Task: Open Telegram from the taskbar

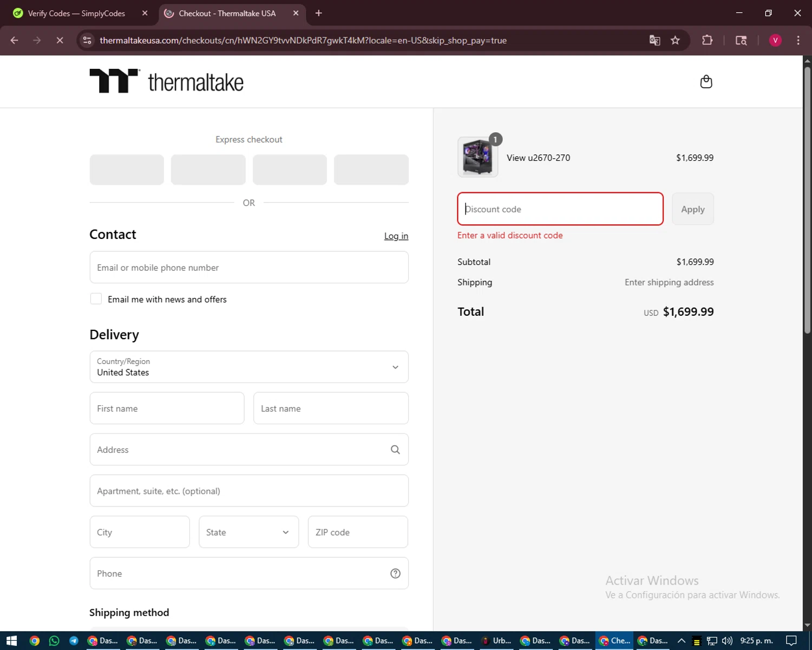Action: (x=74, y=641)
